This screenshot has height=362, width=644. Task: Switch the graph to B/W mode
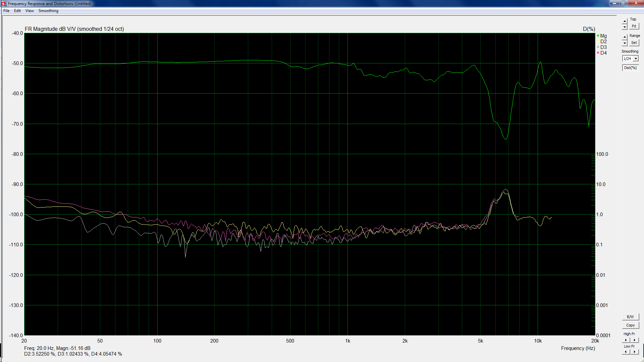[630, 317]
